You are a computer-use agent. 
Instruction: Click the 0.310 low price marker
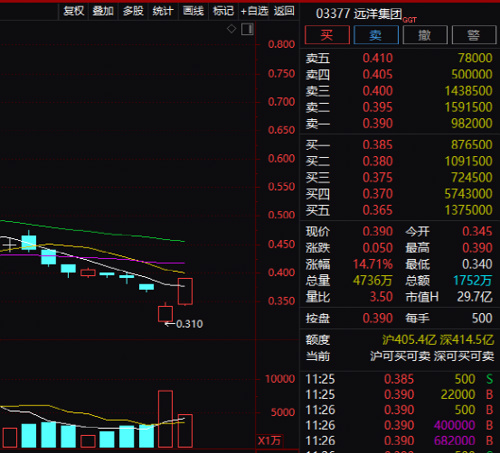click(x=189, y=324)
